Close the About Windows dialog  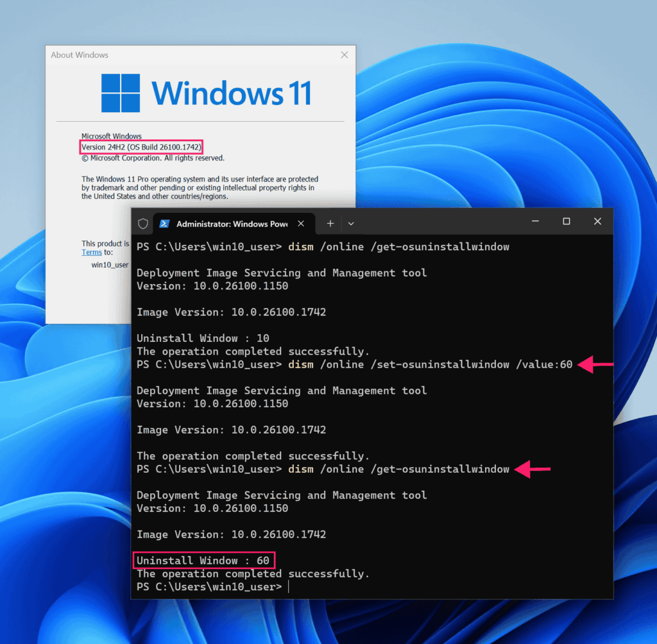pos(345,55)
